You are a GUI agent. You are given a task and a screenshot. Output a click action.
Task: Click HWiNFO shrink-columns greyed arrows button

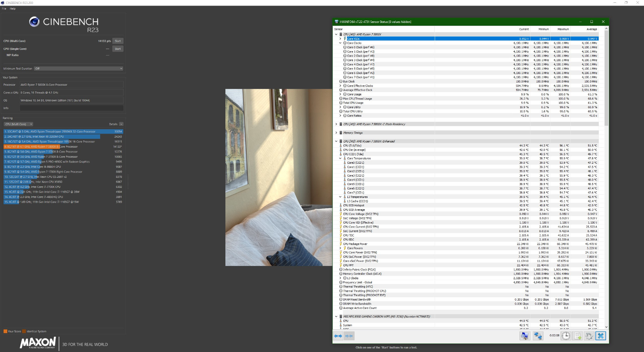click(x=349, y=336)
